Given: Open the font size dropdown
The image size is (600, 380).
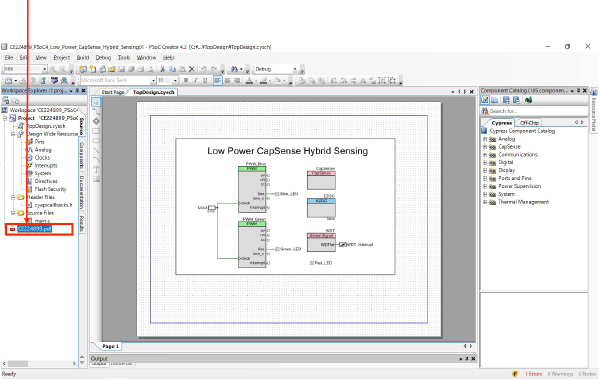Looking at the screenshot, I should pyautogui.click(x=175, y=80).
